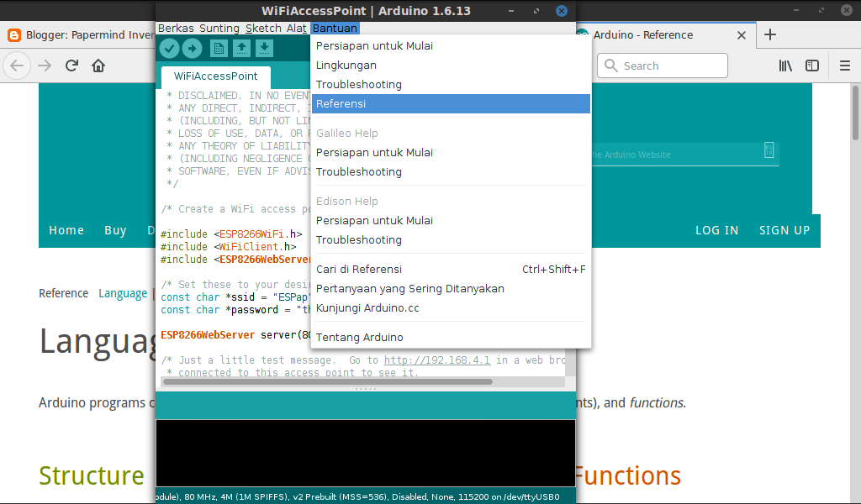
Task: Click the SIGN UP button
Action: [784, 229]
